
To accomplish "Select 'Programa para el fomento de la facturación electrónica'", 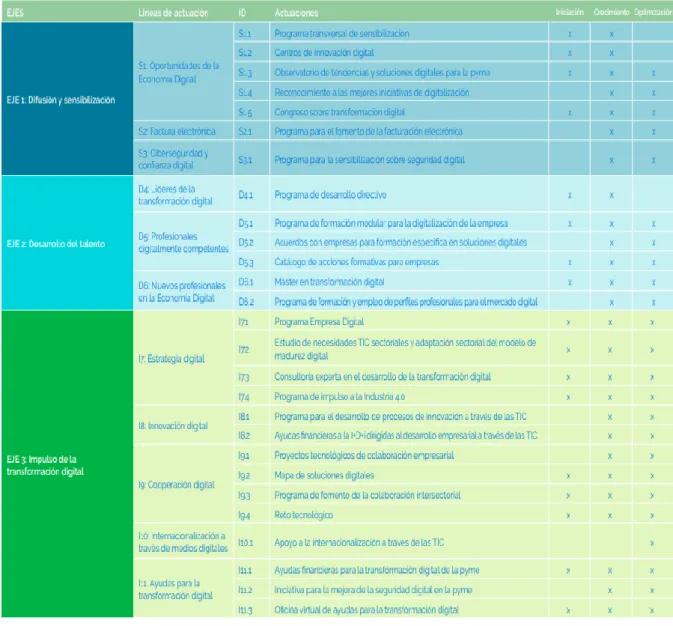I will coord(368,131).
